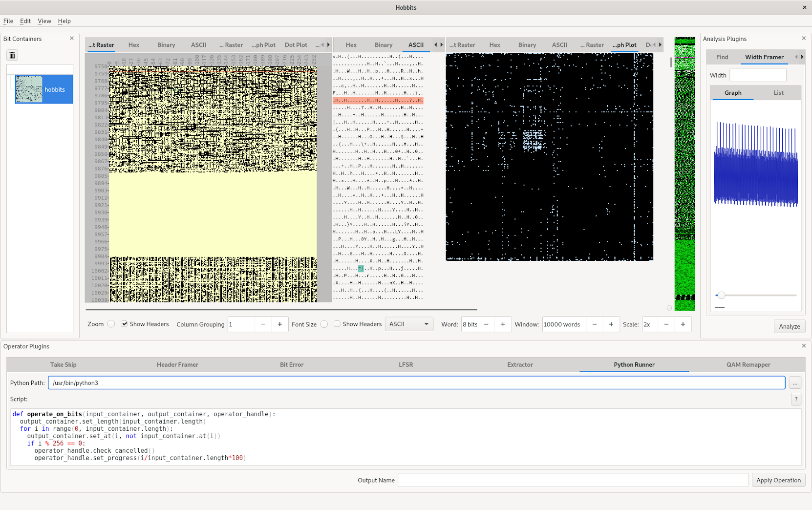Show previous Analysis Plugins tabs
This screenshot has height=510, width=812.
tap(796, 57)
